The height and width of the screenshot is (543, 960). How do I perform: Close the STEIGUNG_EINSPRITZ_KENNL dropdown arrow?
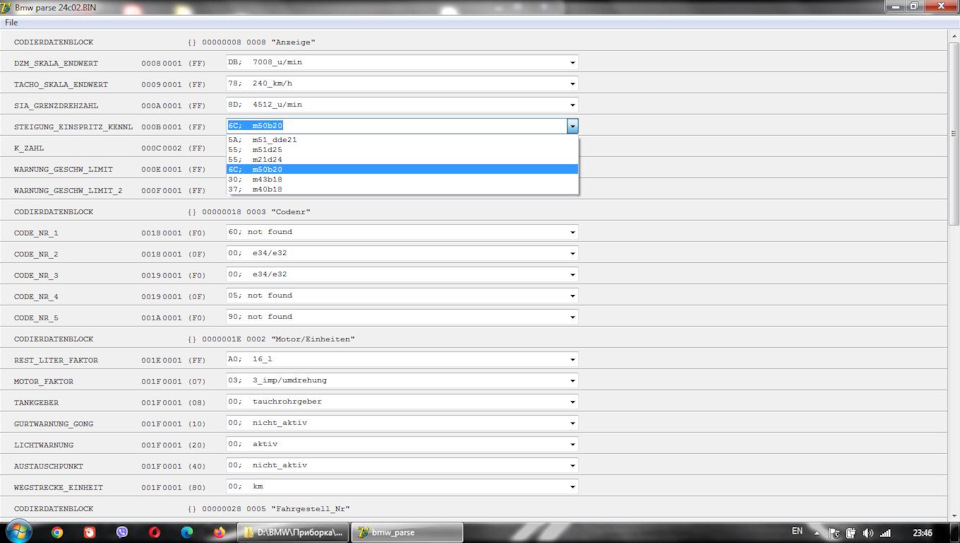[572, 126]
